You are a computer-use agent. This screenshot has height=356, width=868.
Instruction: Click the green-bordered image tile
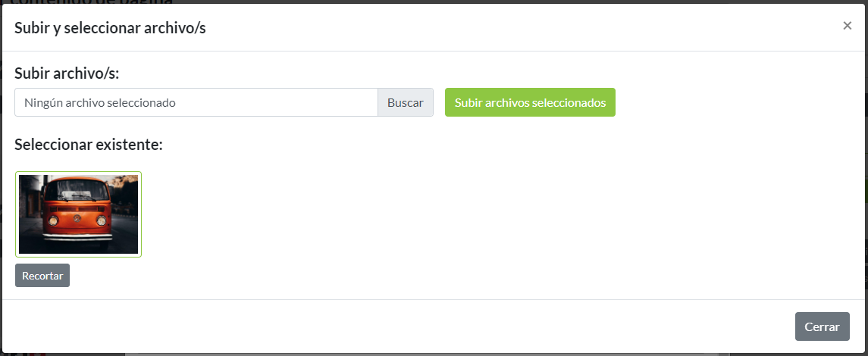[78, 214]
